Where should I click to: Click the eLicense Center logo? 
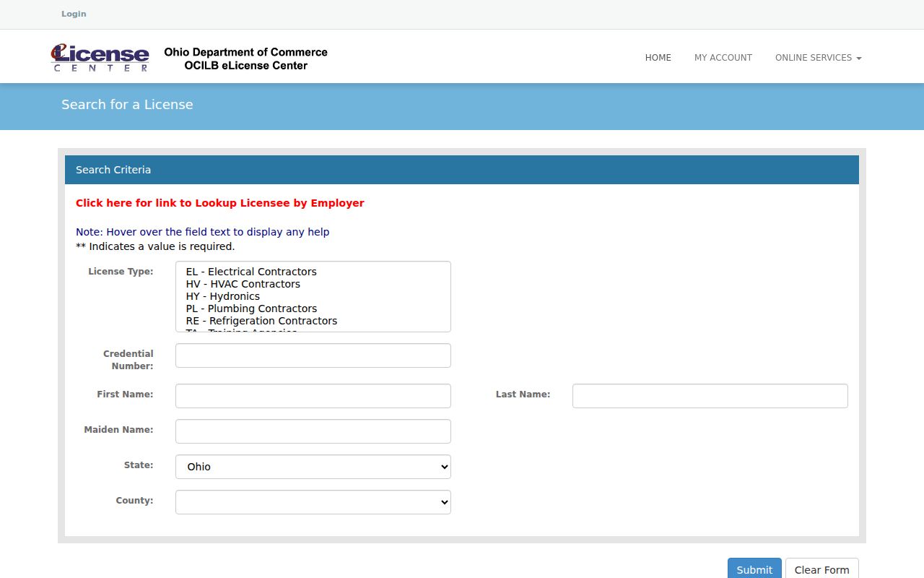pos(100,58)
